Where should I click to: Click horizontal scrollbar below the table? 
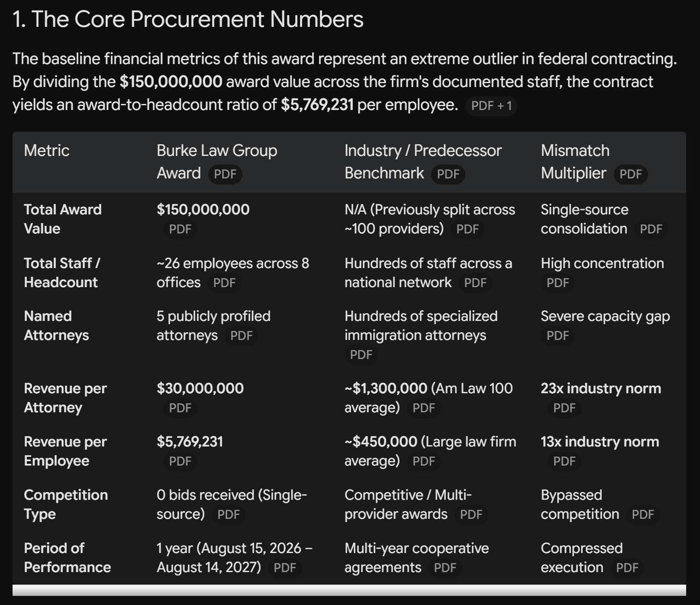[x=349, y=590]
